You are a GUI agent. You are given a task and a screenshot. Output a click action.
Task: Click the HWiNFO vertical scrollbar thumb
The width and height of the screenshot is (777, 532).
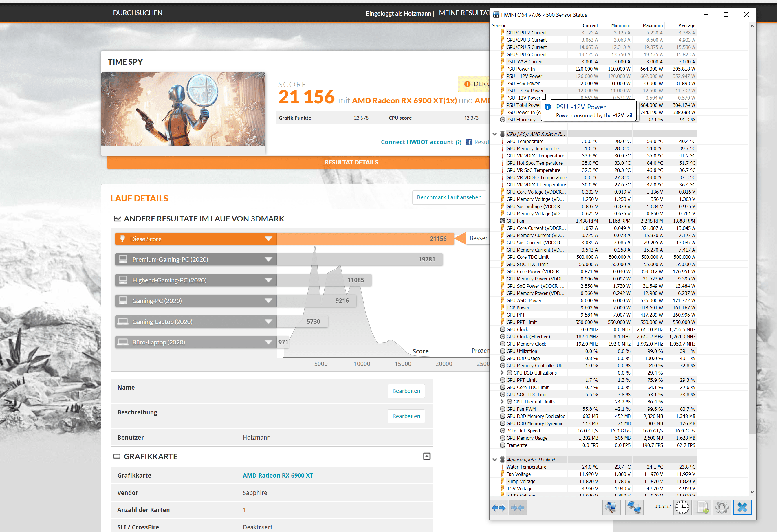pos(752,381)
